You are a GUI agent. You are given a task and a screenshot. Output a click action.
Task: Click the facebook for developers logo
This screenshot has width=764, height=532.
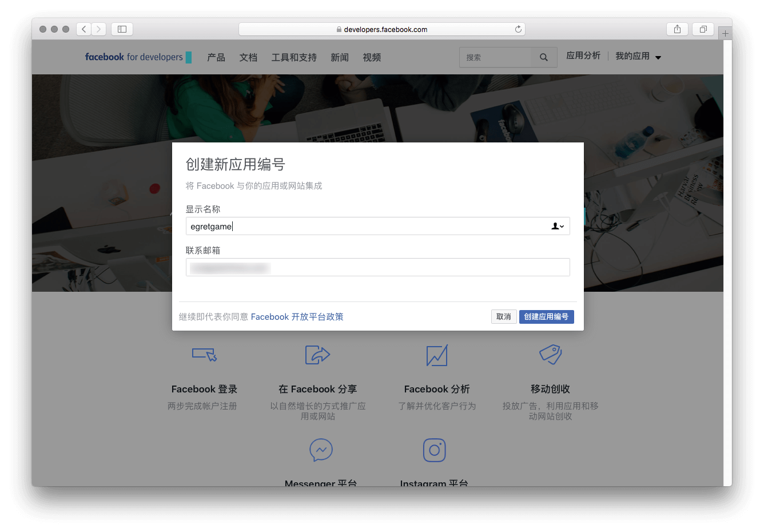click(138, 57)
